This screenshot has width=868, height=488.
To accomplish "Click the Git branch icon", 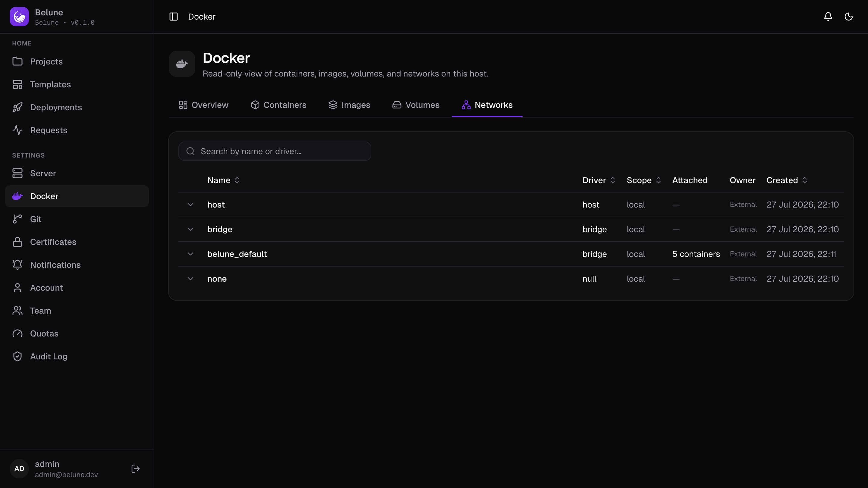I will [x=17, y=219].
